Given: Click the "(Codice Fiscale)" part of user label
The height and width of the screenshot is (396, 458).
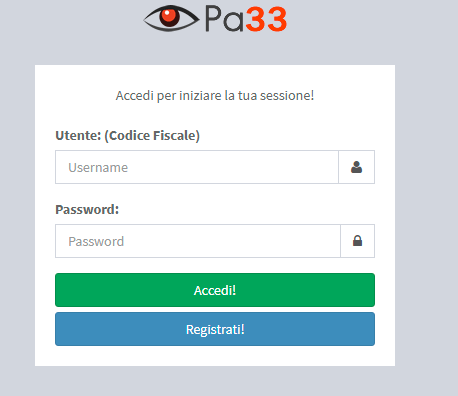Looking at the screenshot, I should tap(152, 136).
